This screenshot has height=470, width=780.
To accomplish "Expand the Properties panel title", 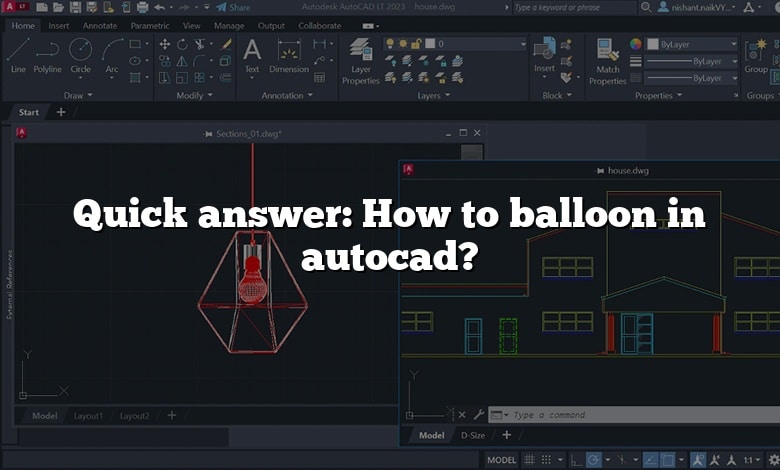I will tap(658, 95).
